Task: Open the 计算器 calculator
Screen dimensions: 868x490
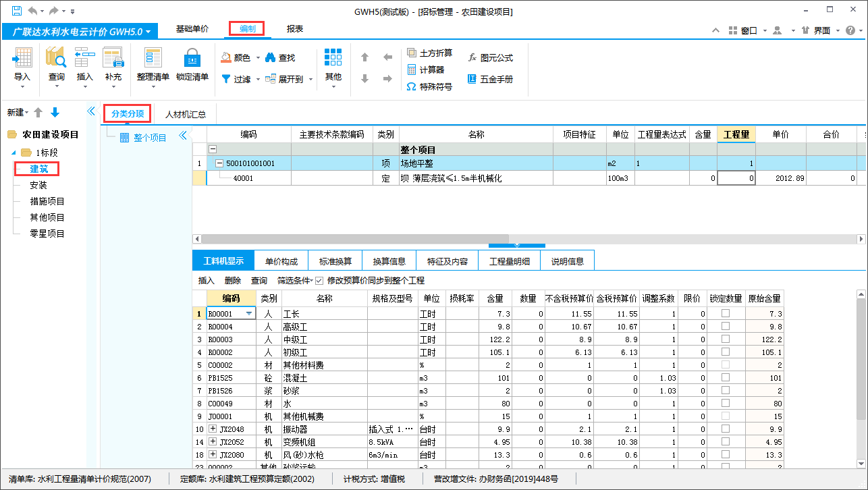Action: tap(425, 70)
